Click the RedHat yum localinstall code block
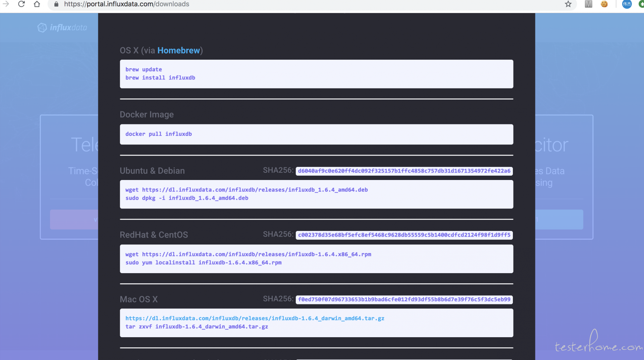The width and height of the screenshot is (644, 360). pos(316,258)
